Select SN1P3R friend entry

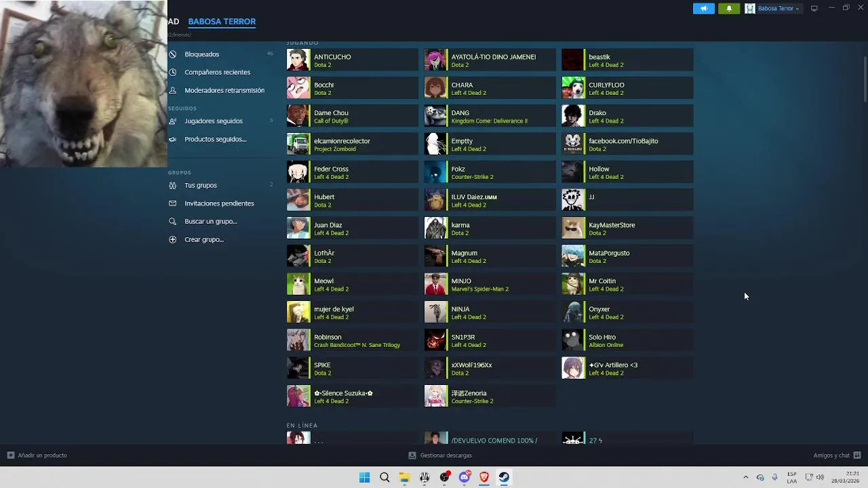490,340
